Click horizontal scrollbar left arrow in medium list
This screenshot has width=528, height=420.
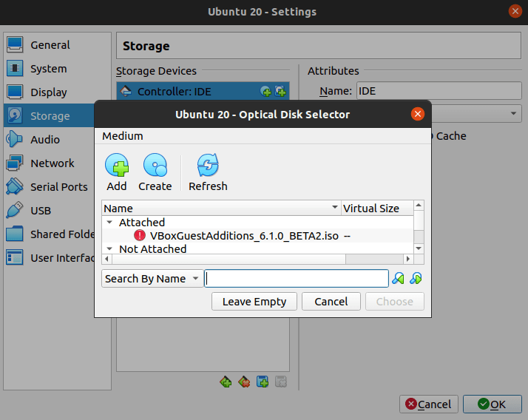point(107,259)
